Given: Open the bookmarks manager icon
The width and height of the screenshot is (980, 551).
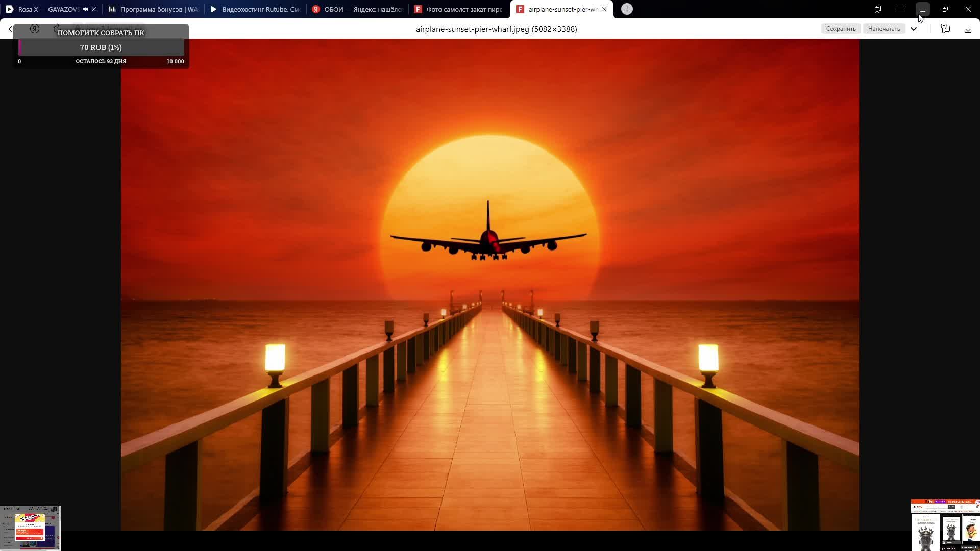Looking at the screenshot, I should click(878, 9).
